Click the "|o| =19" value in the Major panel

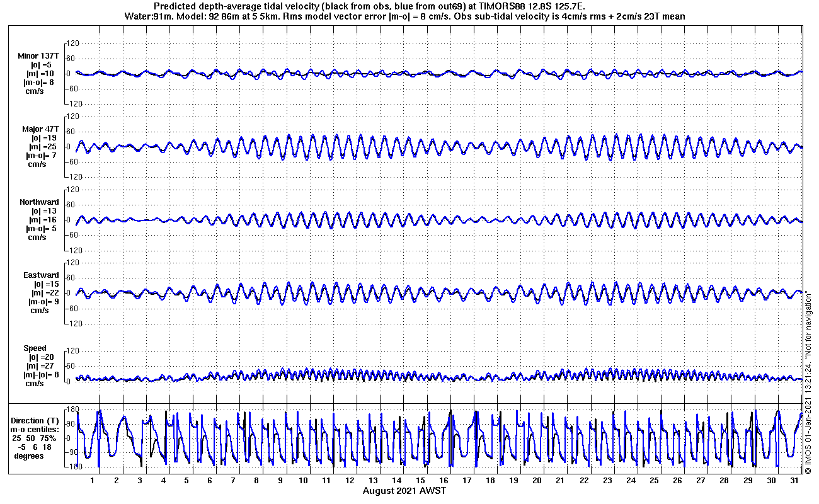(44, 138)
